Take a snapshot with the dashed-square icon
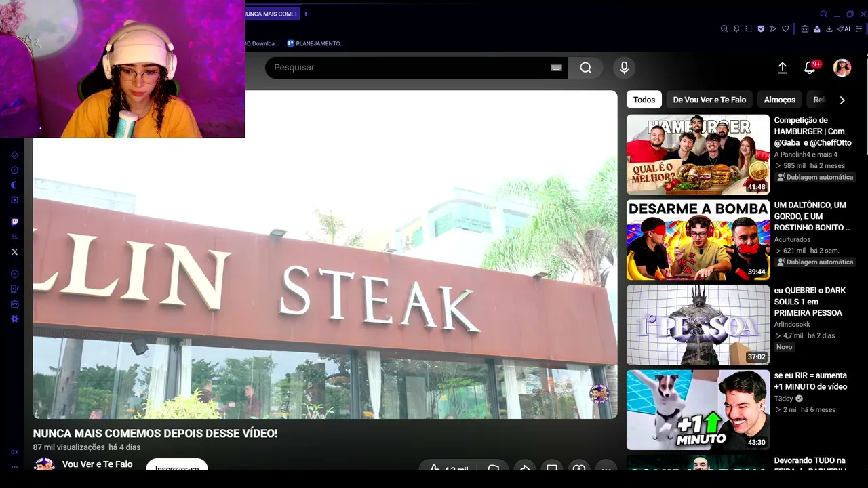Image resolution: width=868 pixels, height=488 pixels. [x=749, y=29]
